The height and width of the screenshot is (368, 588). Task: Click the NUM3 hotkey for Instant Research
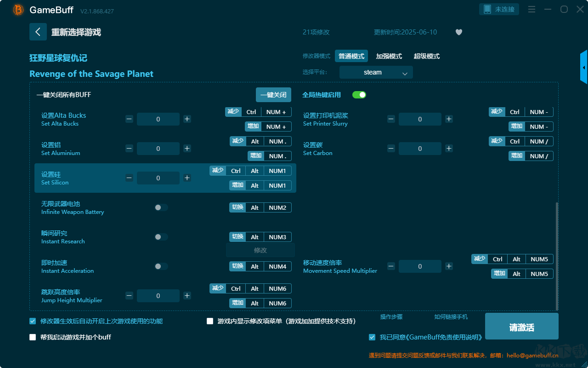277,237
